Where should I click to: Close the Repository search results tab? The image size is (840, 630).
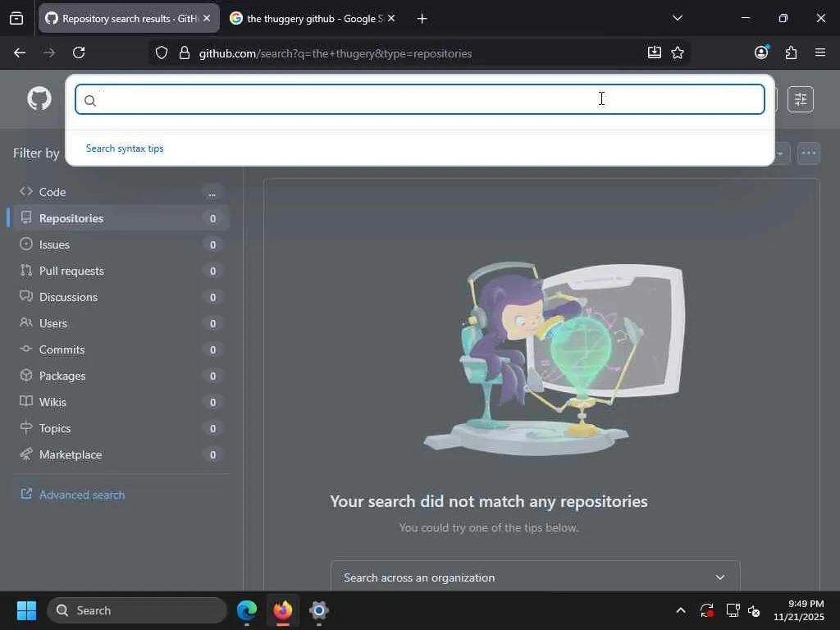(207, 18)
